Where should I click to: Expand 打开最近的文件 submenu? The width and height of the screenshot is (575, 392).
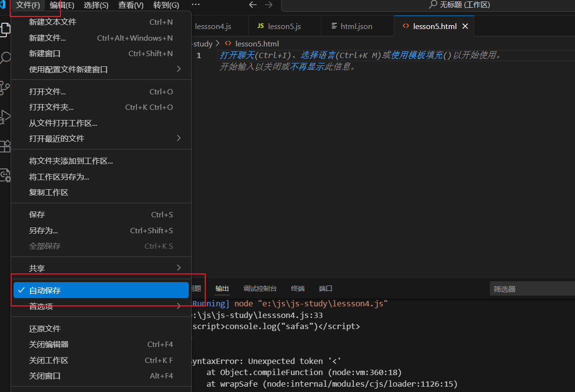tap(179, 138)
